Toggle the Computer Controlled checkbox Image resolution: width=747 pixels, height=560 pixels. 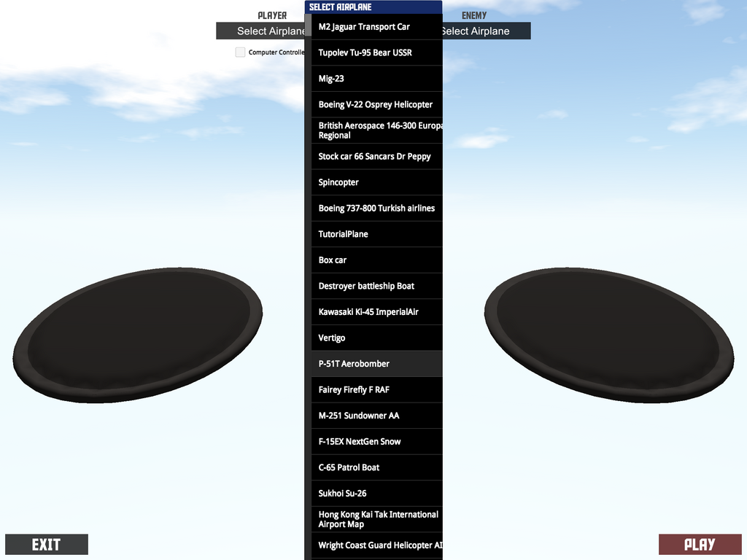click(x=240, y=52)
